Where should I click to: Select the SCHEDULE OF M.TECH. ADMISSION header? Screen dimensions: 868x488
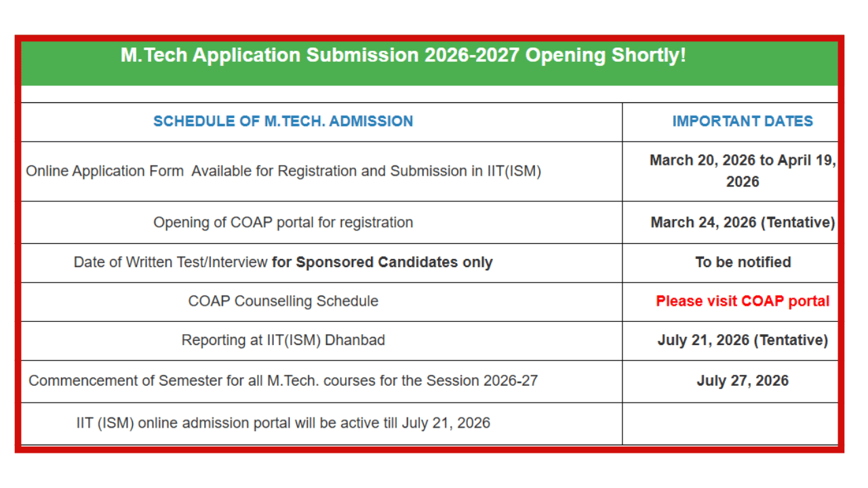point(283,121)
